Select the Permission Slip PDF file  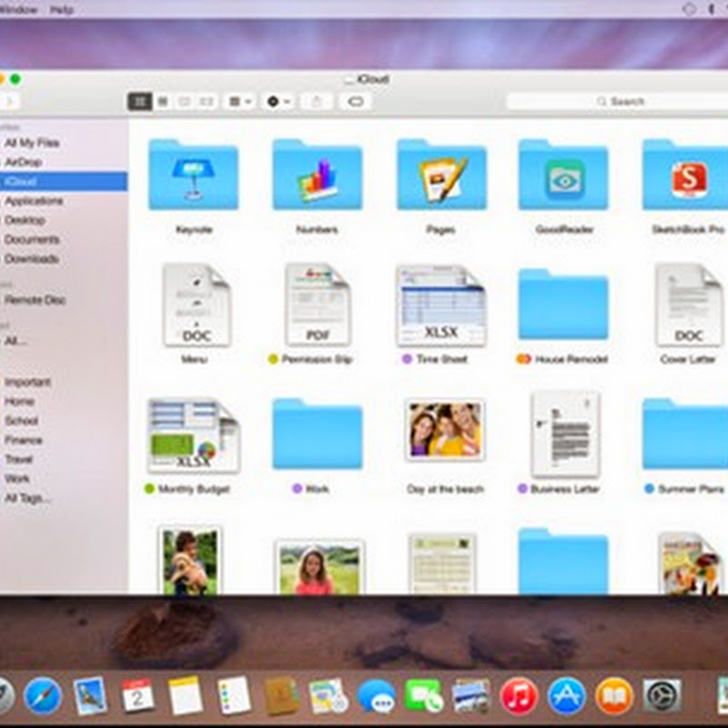pyautogui.click(x=317, y=306)
